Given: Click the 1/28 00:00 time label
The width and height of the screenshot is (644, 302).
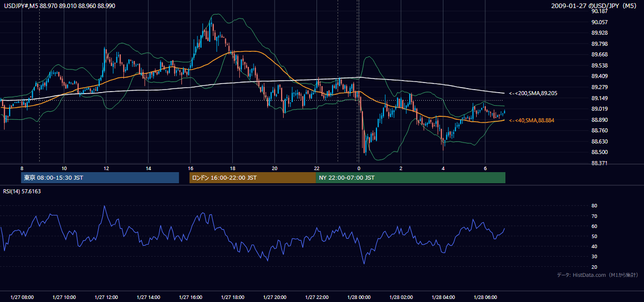Looking at the screenshot, I should click(x=359, y=297).
